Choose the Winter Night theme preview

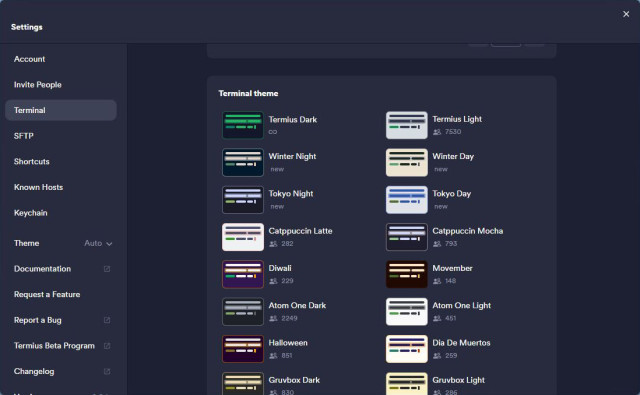coord(242,162)
